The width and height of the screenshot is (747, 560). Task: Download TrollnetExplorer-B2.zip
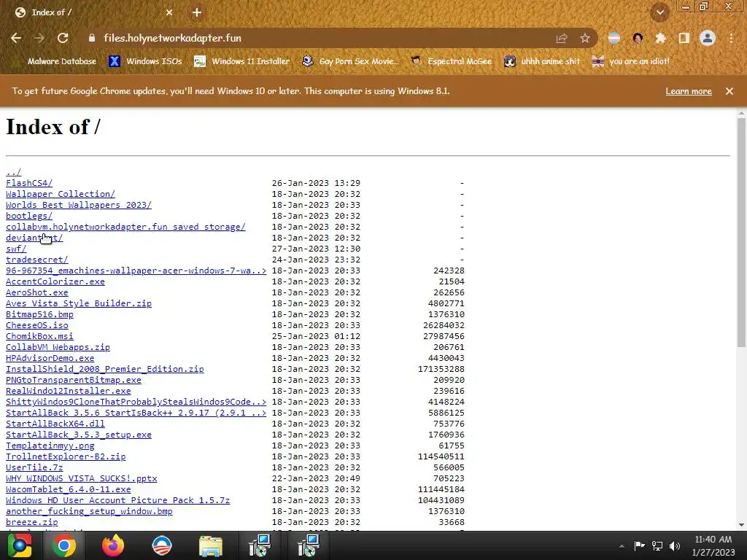coord(66,456)
